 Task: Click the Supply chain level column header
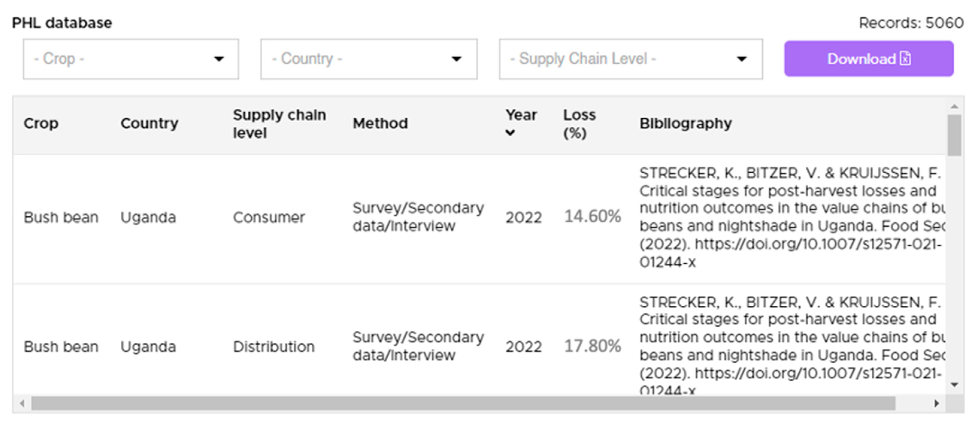(x=279, y=124)
